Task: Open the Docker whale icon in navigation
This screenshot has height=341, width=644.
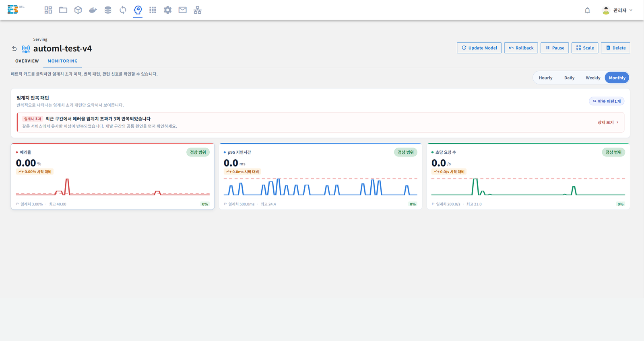Action: click(93, 10)
